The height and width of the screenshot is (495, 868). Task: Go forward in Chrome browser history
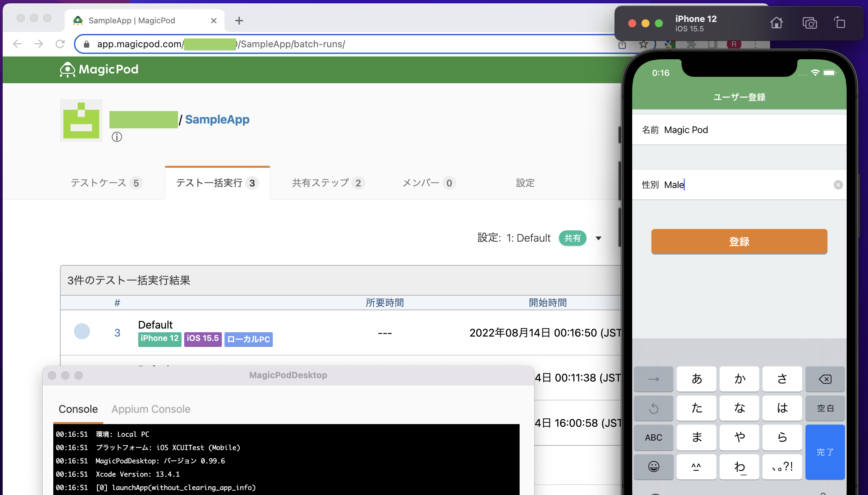click(39, 44)
